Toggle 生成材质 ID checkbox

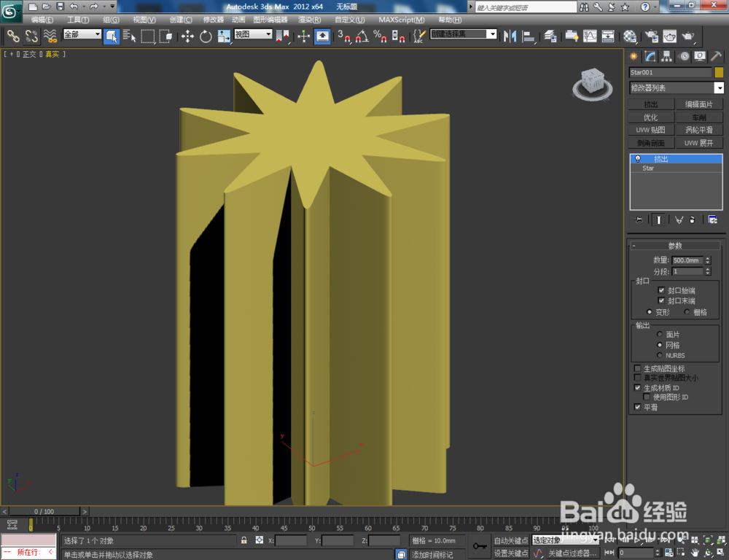[x=637, y=387]
